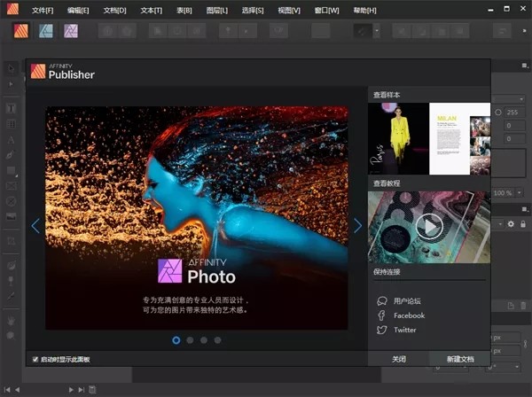Switch to the Publisher persona icon
Image resolution: width=532 pixels, height=397 pixels.
20,30
